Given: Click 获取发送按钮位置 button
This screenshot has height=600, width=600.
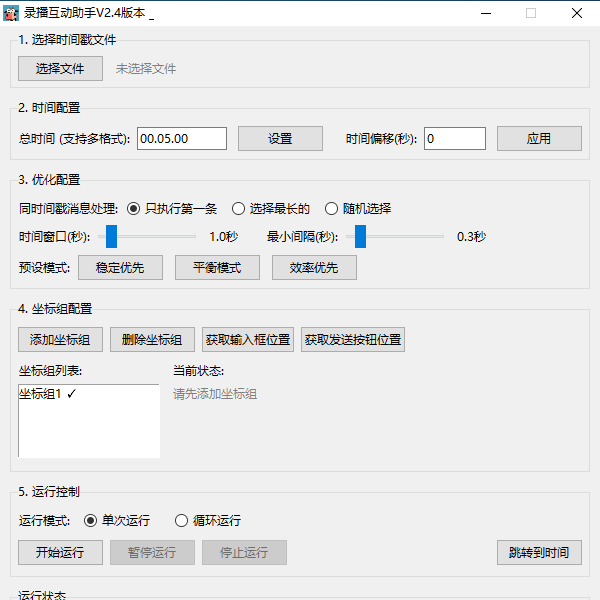Looking at the screenshot, I should (353, 340).
